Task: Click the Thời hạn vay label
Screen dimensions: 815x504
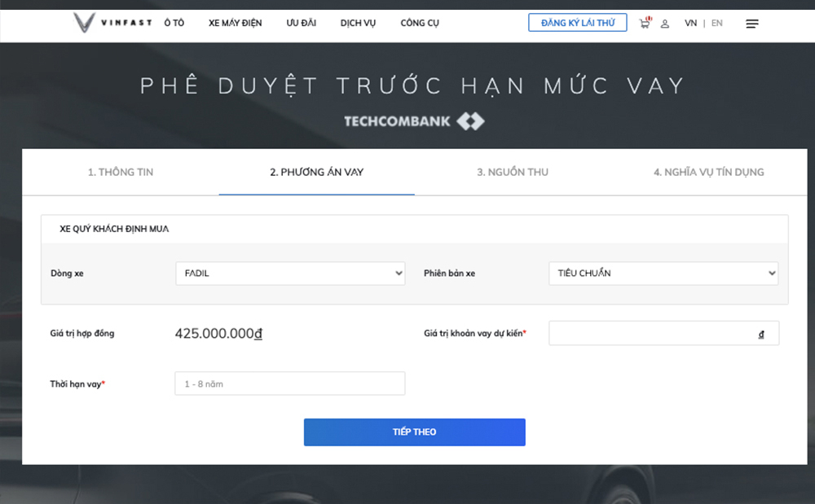Action: click(77, 384)
